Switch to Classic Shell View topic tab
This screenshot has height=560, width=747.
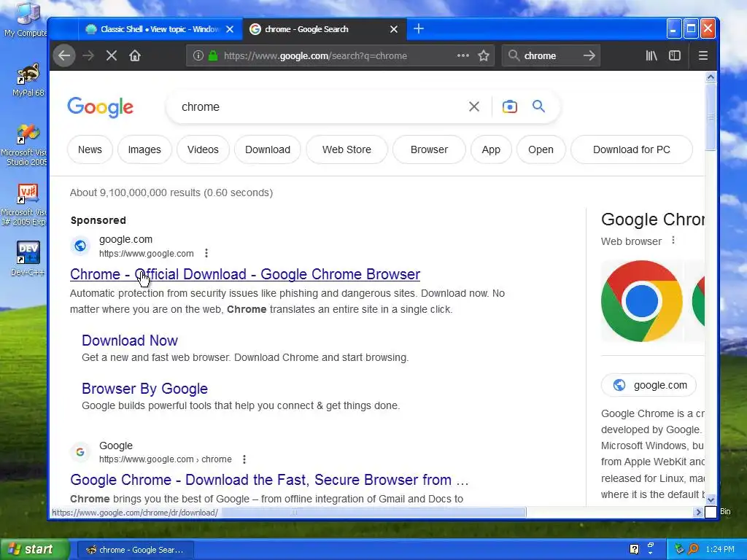[160, 29]
